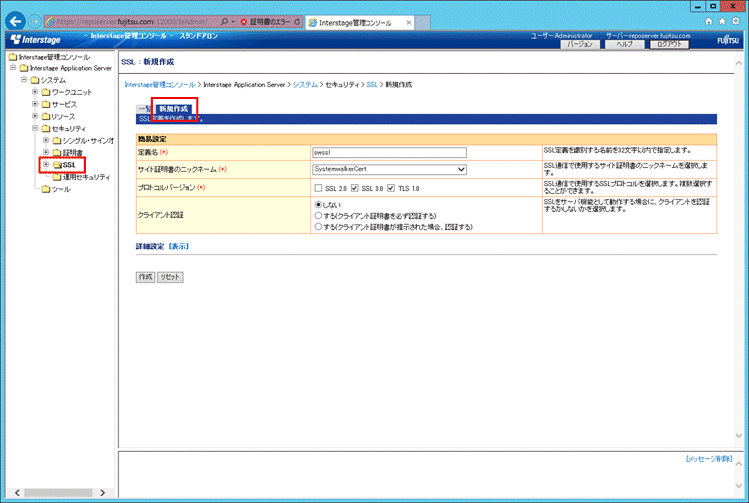This screenshot has width=749, height=503.
Task: Expand the リソース tree node
Action: pos(35,116)
